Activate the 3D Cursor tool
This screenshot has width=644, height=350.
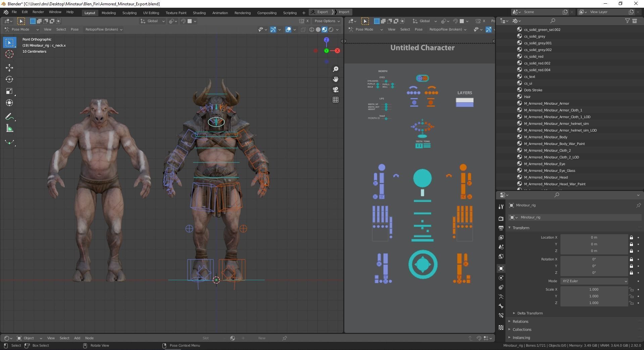coord(9,54)
